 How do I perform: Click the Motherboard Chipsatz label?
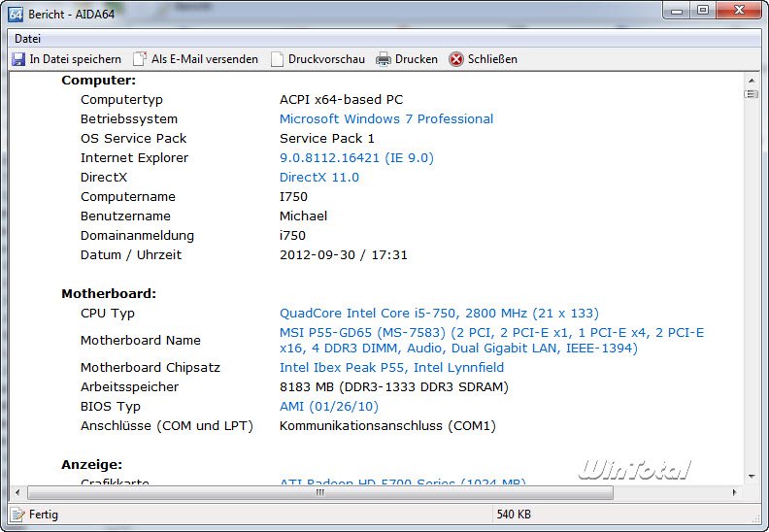coord(150,368)
